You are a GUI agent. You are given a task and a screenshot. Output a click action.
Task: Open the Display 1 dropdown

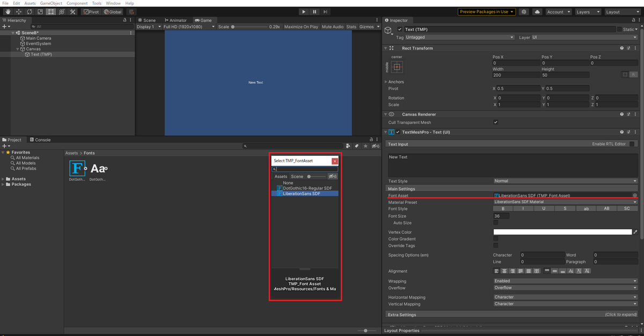coord(148,26)
